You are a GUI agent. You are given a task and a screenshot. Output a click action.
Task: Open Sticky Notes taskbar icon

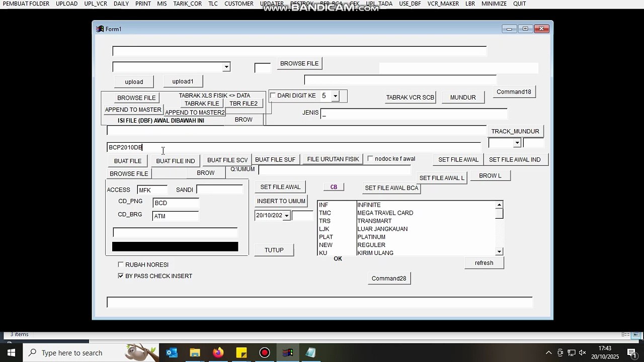(x=242, y=353)
